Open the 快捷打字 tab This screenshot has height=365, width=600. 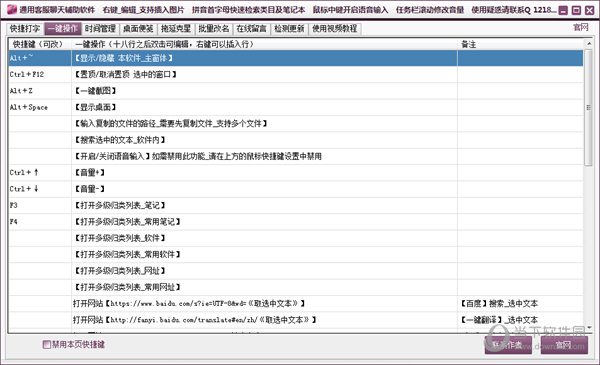(x=24, y=29)
